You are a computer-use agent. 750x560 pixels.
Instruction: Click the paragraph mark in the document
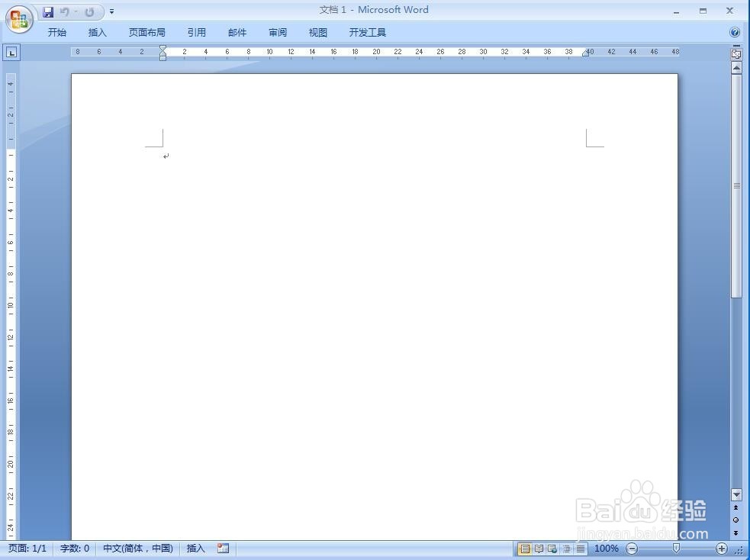point(166,156)
